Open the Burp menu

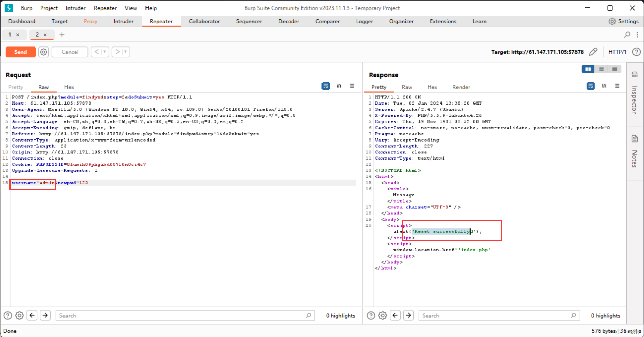pyautogui.click(x=26, y=8)
